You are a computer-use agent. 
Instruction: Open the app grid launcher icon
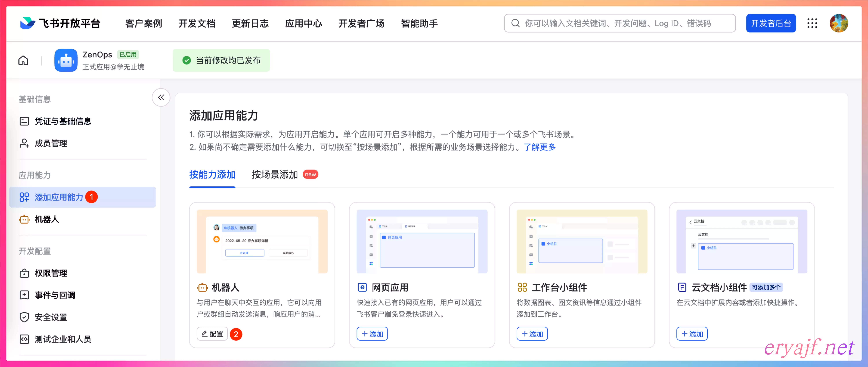[812, 23]
